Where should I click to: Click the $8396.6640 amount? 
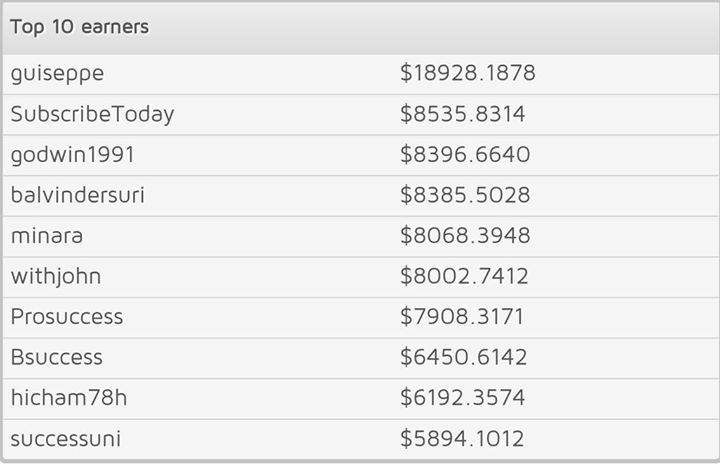pyautogui.click(x=465, y=155)
